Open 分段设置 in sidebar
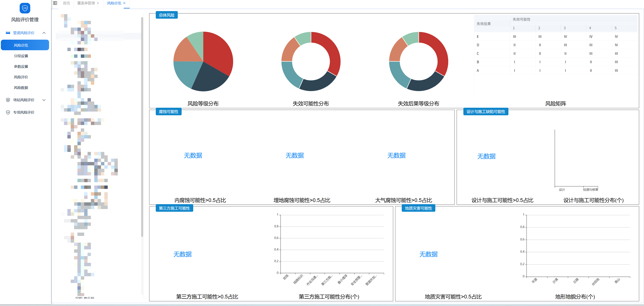644x306 pixels. [x=21, y=56]
